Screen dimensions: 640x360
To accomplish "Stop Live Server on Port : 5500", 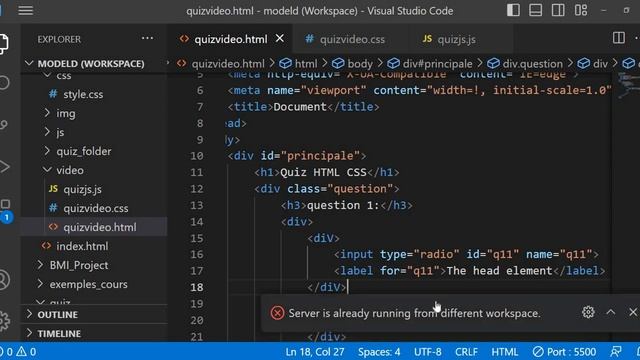I will click(x=564, y=352).
